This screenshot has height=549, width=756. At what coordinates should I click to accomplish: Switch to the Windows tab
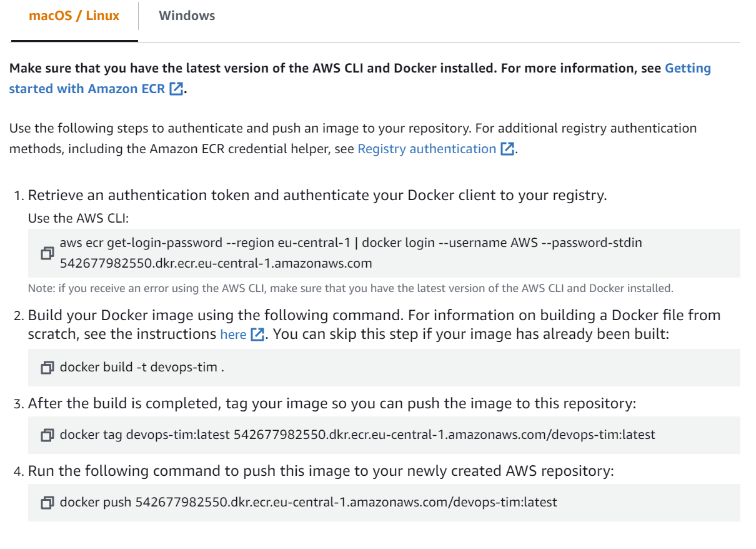[x=187, y=16]
